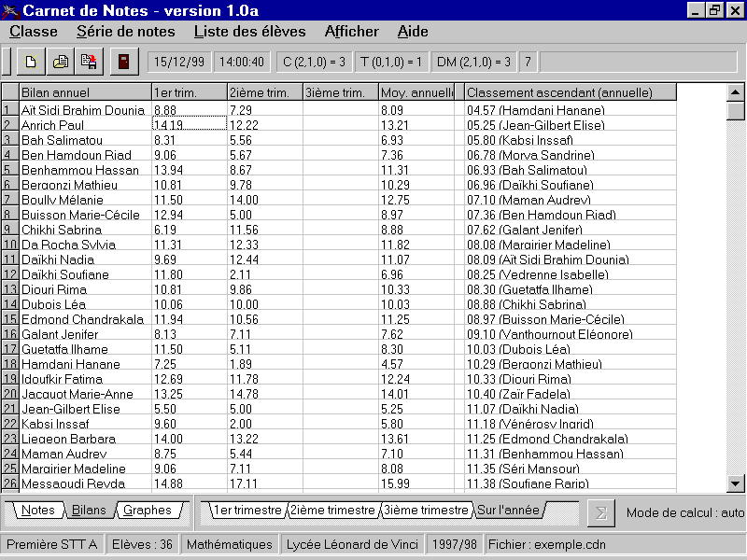Screen dimensions: 747x560
Task: Click the scrollbar down arrow
Action: click(x=735, y=483)
